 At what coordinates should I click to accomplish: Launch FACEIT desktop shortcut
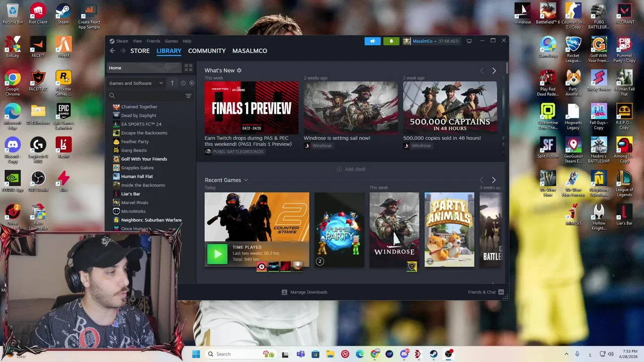pyautogui.click(x=38, y=48)
